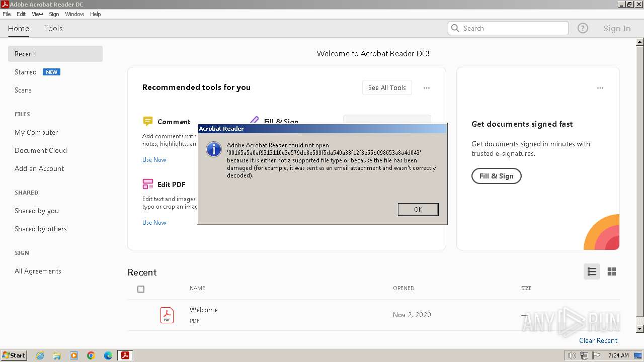Click Add an Account
644x362 pixels.
[x=39, y=168]
